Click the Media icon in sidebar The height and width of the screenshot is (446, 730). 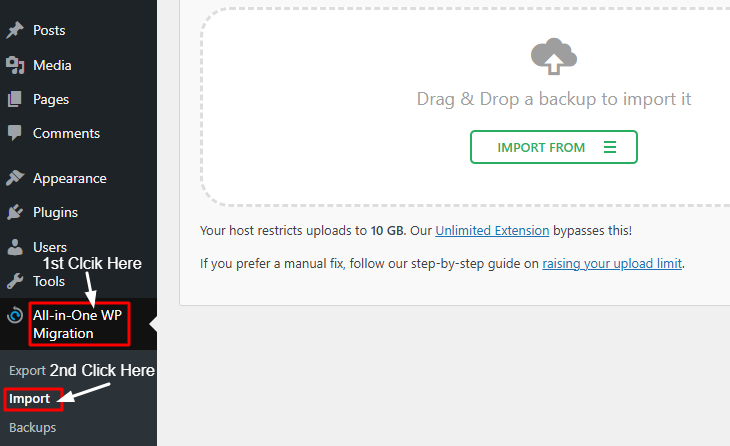[15, 65]
